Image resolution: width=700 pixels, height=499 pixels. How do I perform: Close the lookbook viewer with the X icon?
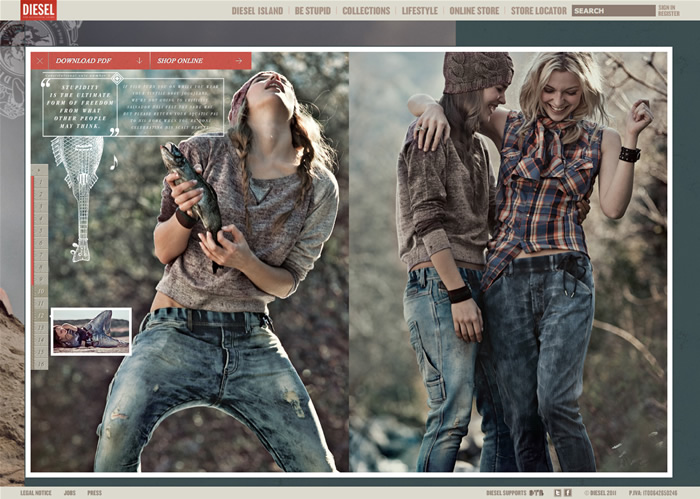pos(40,61)
